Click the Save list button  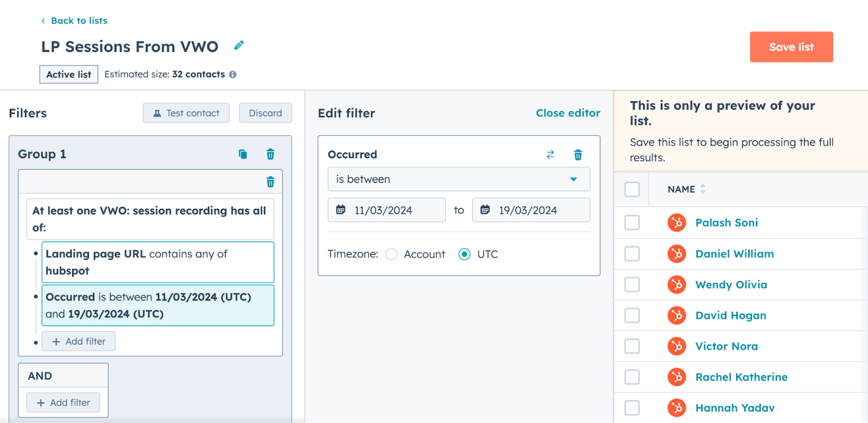click(x=792, y=47)
